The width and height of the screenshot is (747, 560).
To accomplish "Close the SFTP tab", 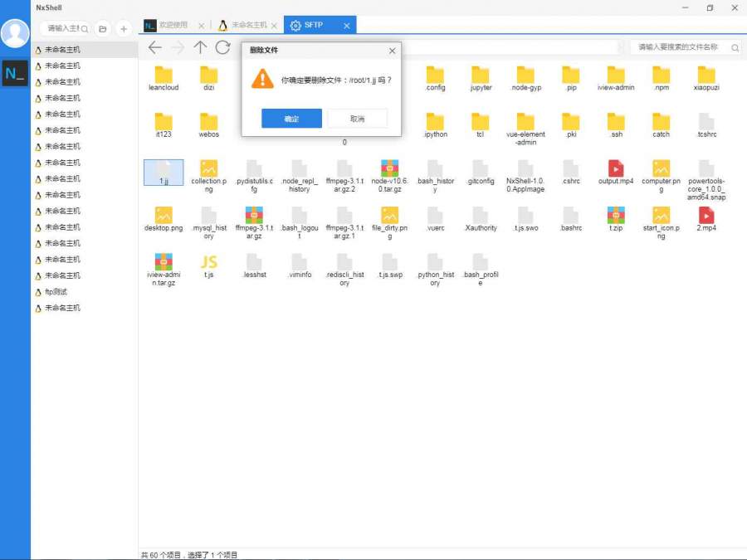I will [x=347, y=26].
